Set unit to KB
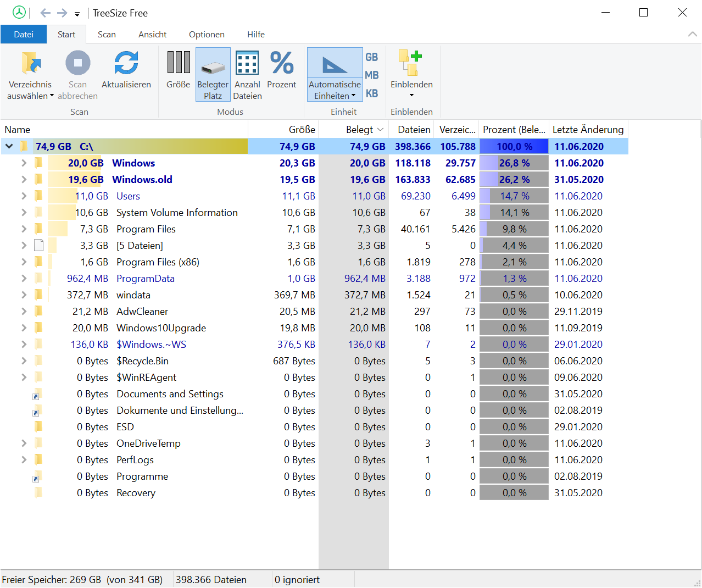 (x=372, y=93)
